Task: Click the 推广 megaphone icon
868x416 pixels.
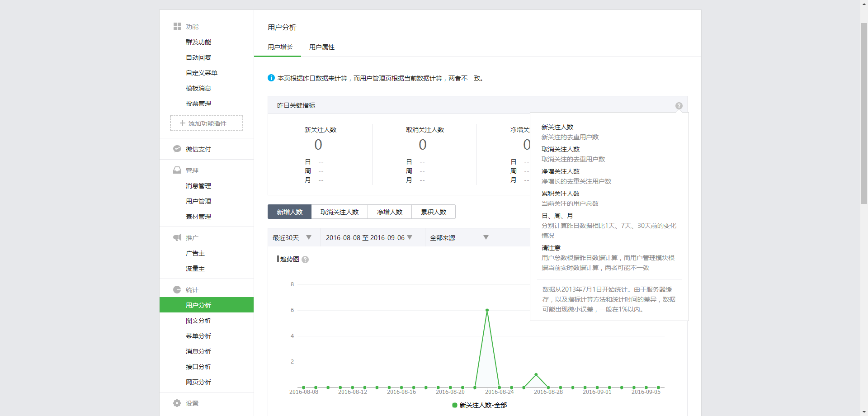Action: pos(177,237)
